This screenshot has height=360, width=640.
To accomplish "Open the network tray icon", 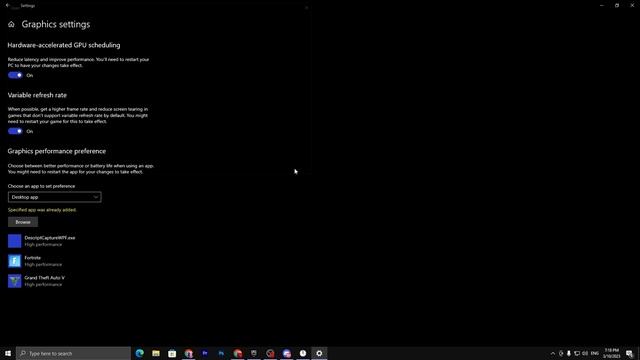I will pos(577,353).
